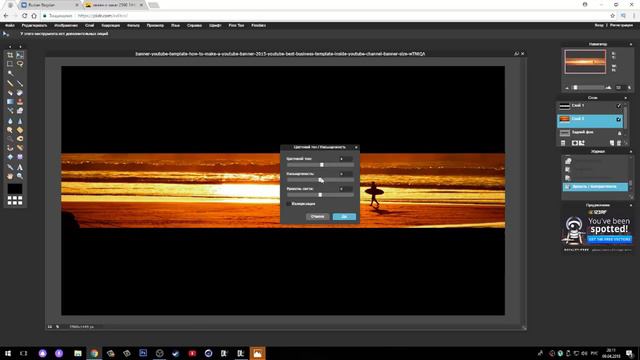Click the Вход login link
This screenshot has height=360, width=640.
[x=599, y=25]
